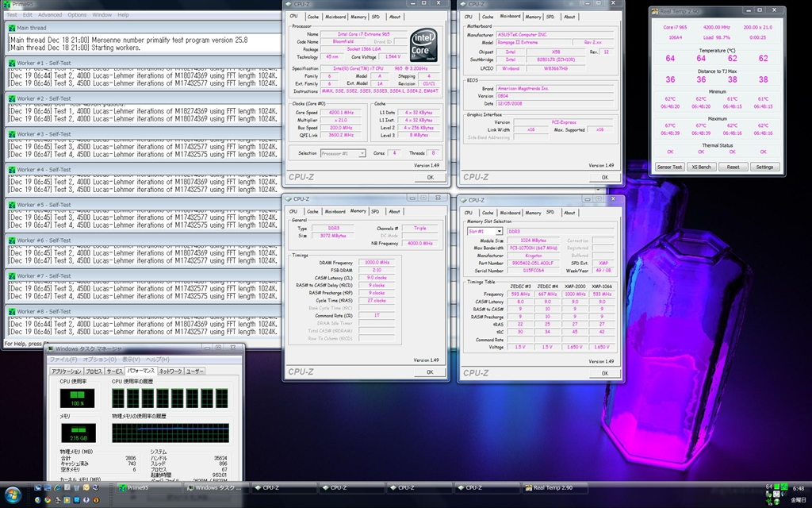Open the Advanced menu in Prime95
Image resolution: width=812 pixels, height=508 pixels.
pyautogui.click(x=49, y=15)
